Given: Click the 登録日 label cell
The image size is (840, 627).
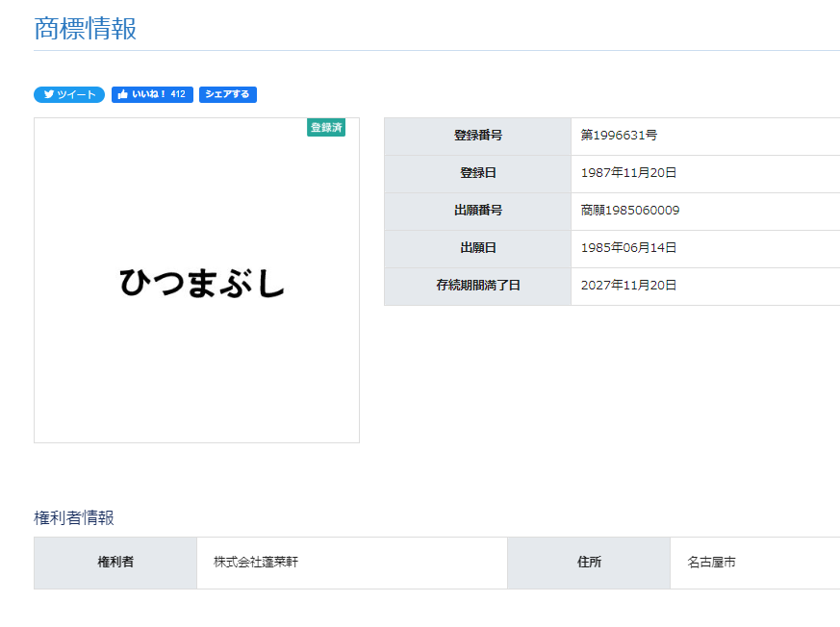Looking at the screenshot, I should (x=478, y=174).
